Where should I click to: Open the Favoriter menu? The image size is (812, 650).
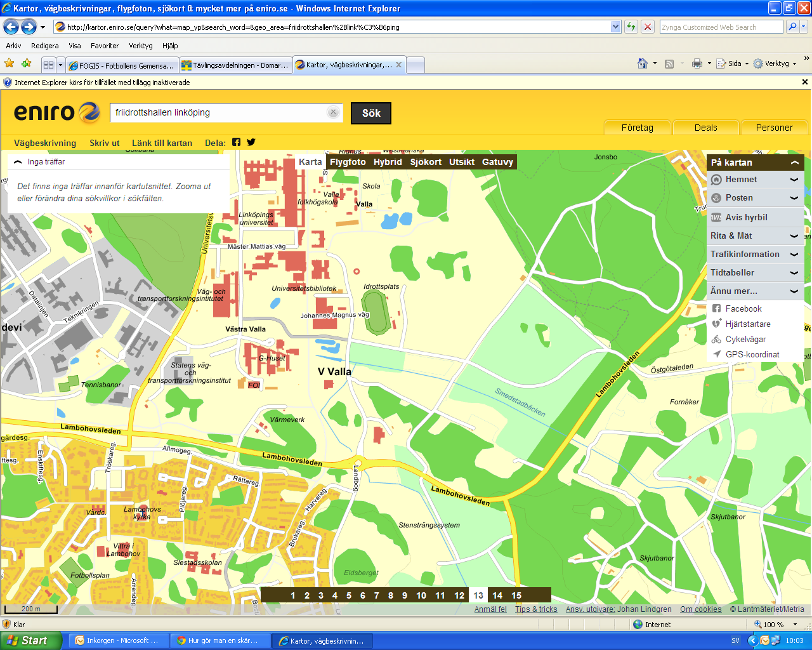(x=105, y=46)
